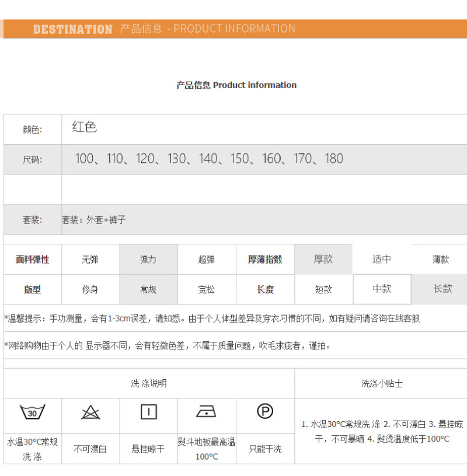This screenshot has width=467, height=476.
Task: Select the 常规 fit option
Action: click(148, 289)
